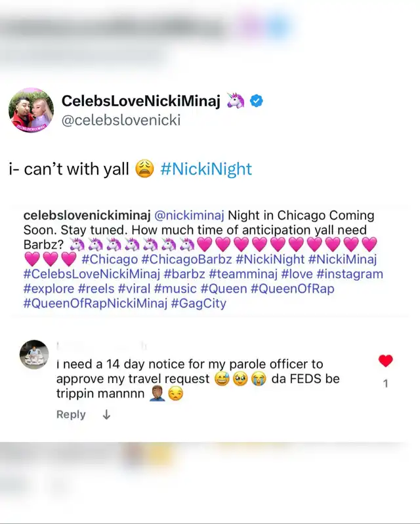Click the @celebslovenicki handle

click(121, 120)
